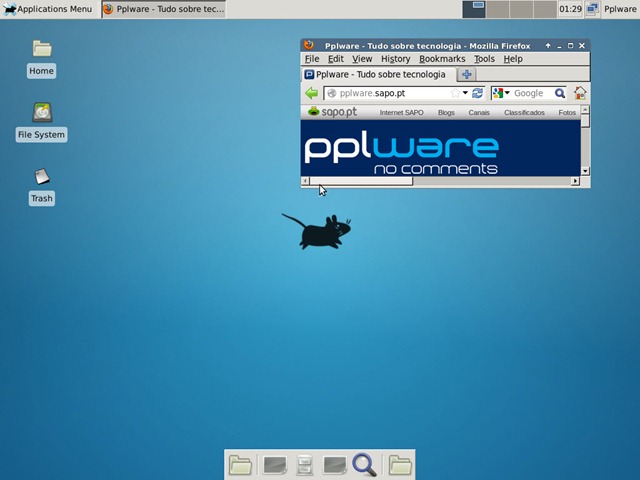Launch the magnifier search icon in dock
Screen dimensions: 640x480
point(364,464)
